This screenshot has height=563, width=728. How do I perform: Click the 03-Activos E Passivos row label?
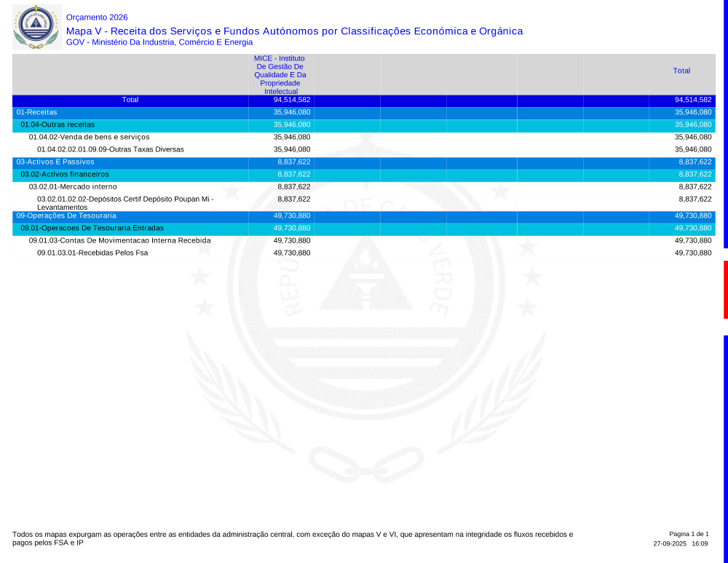55,162
